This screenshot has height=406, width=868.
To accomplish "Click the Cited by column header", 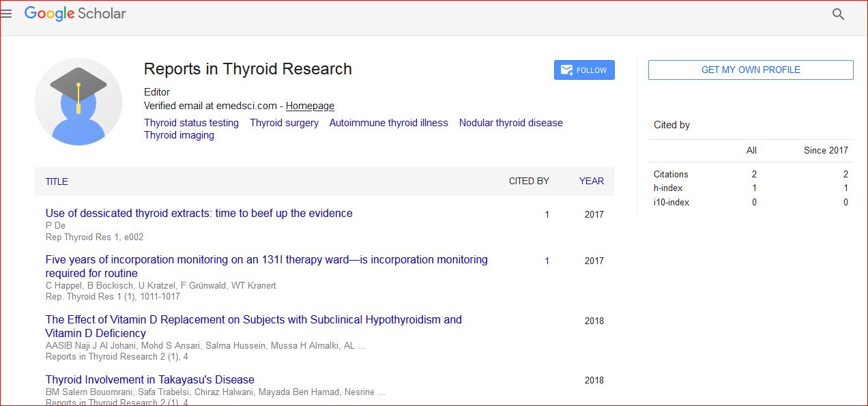I will click(x=529, y=181).
